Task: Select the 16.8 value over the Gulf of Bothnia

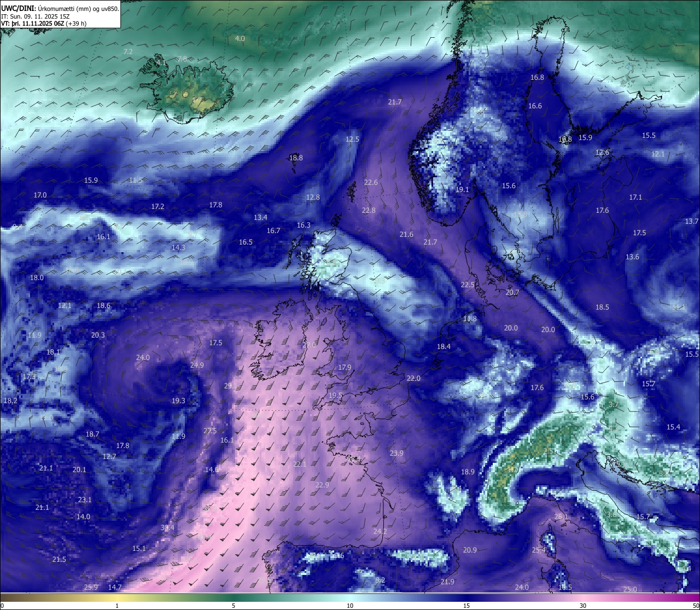Action: coord(537,78)
